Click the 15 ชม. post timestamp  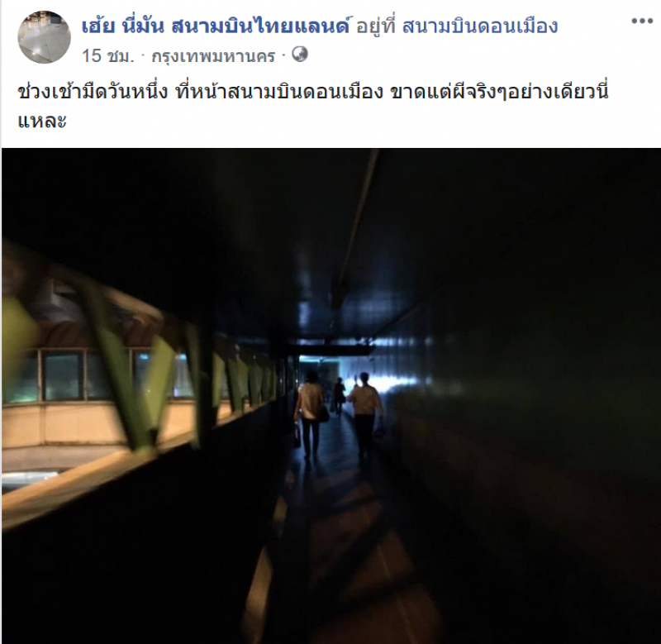(108, 55)
